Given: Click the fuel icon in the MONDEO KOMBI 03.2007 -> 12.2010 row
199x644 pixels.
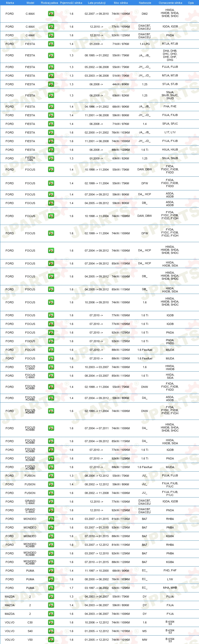Looking at the screenshot, I should (x=51, y=553).
